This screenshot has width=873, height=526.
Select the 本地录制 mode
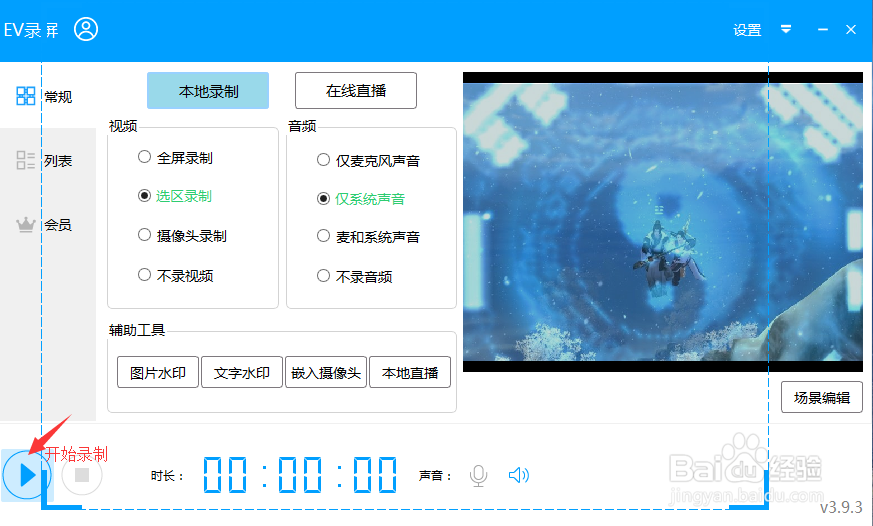point(208,91)
